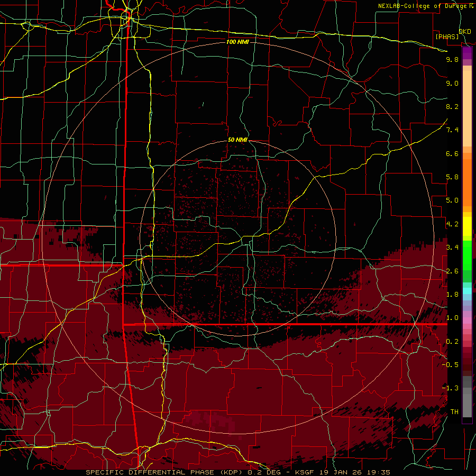The width and height of the screenshot is (476, 476).
Task: Click the '100 NMI' range ring label
Action: (237, 42)
